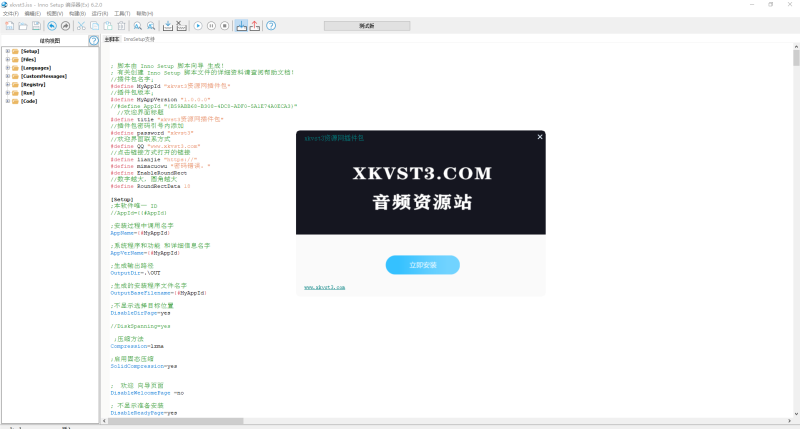Compile the script with the download-tray icon
Screen dimensions: 800x429
tap(167, 26)
